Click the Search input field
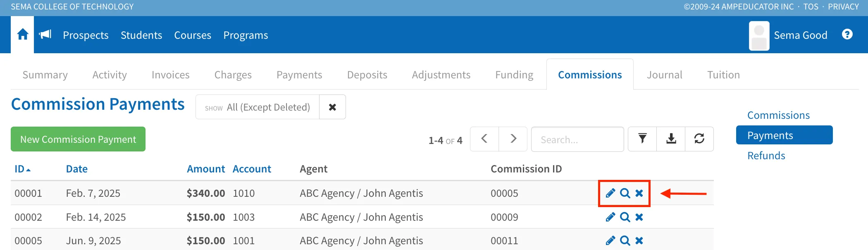The image size is (868, 250). 577,139
